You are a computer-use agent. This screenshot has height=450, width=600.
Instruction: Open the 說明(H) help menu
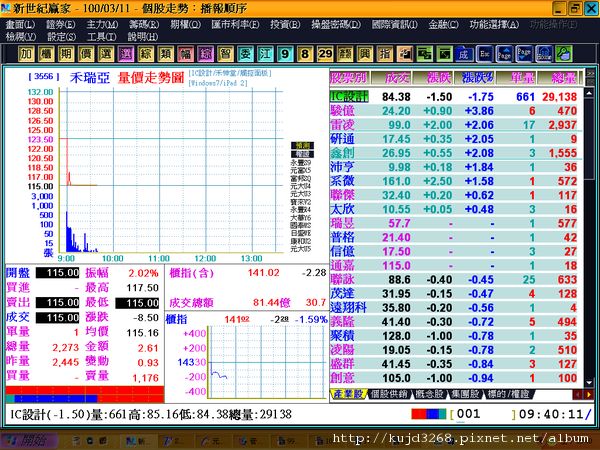143,37
